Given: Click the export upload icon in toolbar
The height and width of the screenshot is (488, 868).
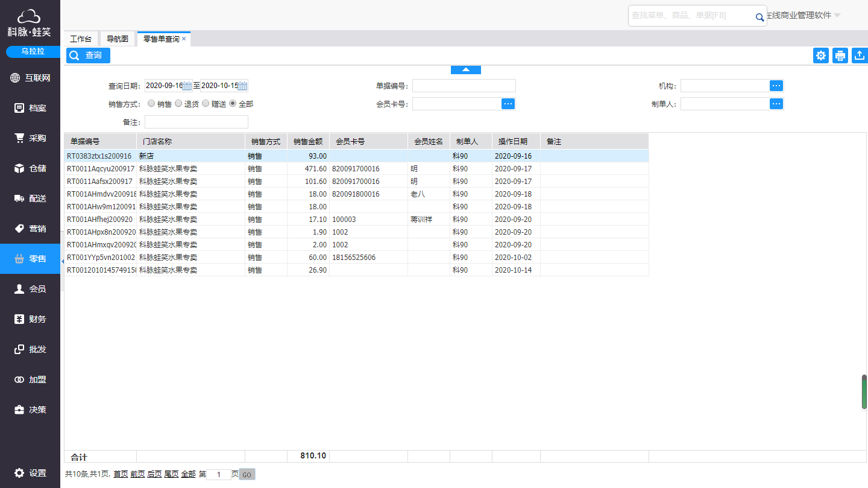Looking at the screenshot, I should point(860,55).
